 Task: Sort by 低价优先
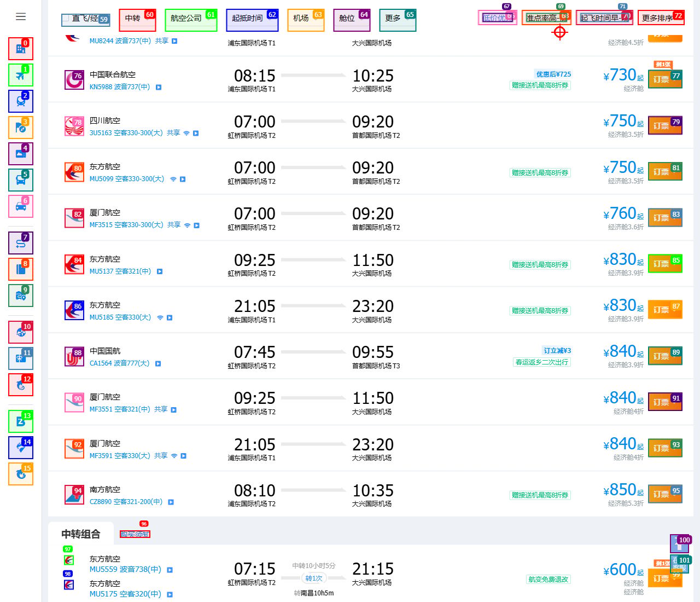[x=498, y=18]
